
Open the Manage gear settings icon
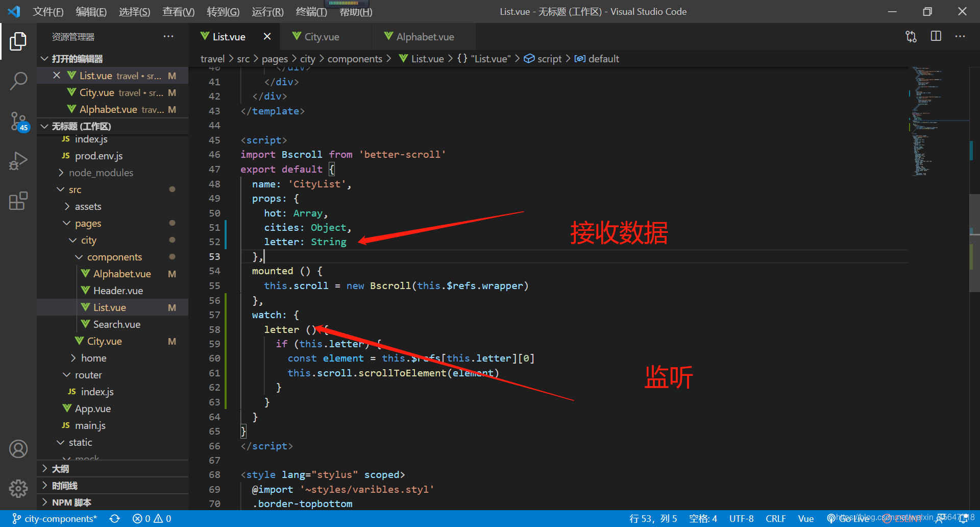18,489
